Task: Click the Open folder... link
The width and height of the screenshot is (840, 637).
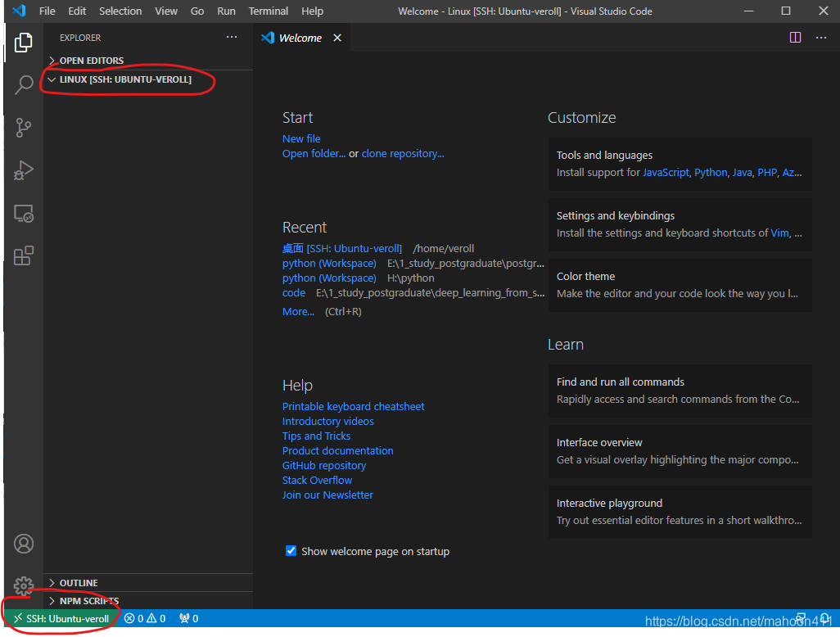Action: (314, 154)
